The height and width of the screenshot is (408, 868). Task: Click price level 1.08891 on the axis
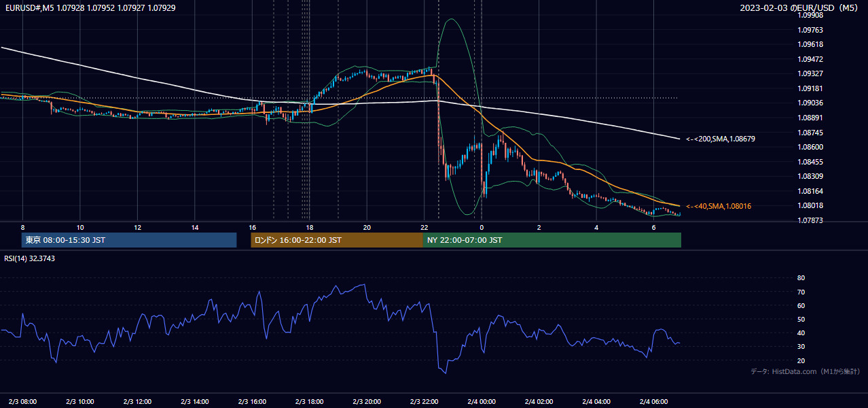click(810, 118)
